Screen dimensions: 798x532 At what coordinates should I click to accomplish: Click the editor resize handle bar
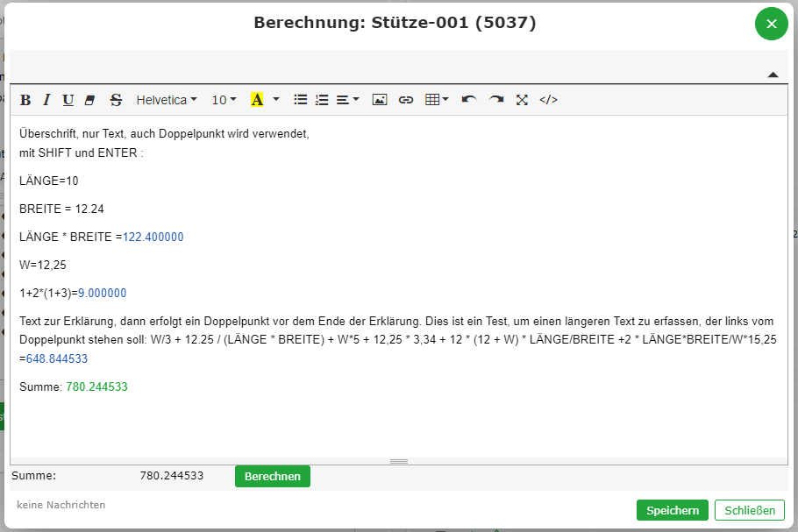[399, 461]
